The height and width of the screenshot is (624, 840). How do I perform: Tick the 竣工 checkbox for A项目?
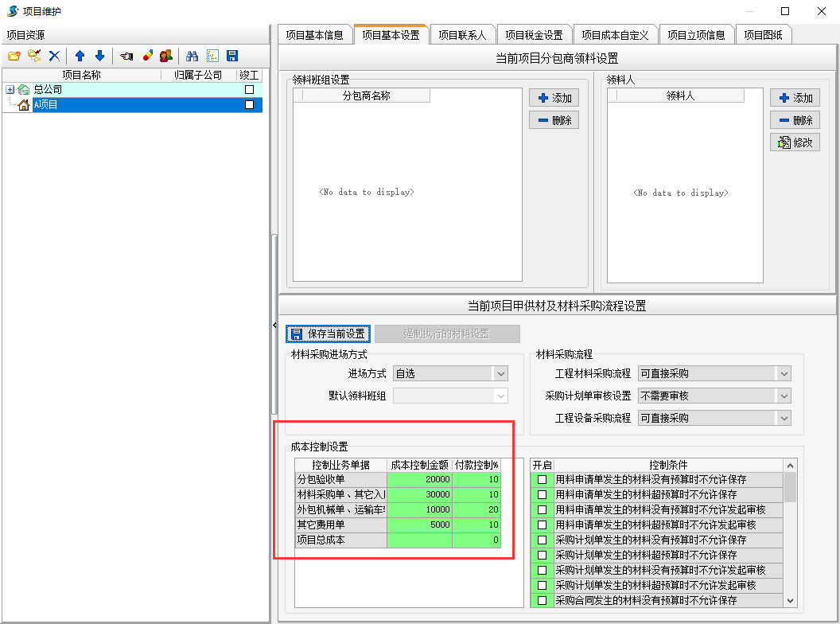pyautogui.click(x=249, y=104)
